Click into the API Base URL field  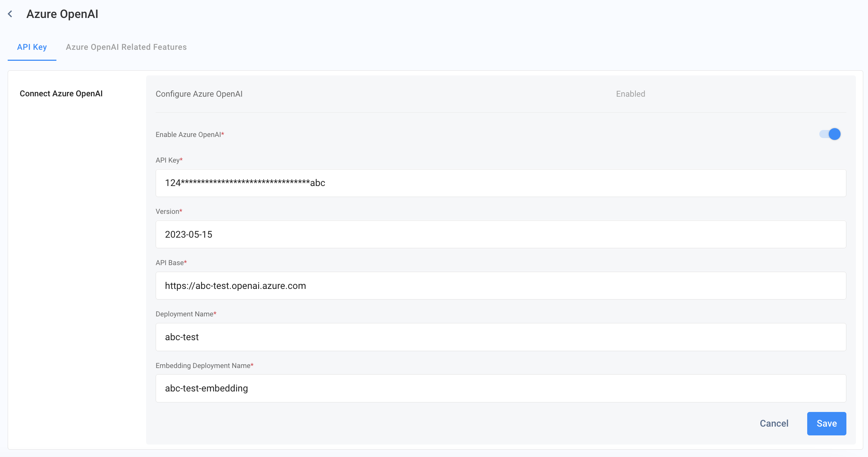coord(501,286)
